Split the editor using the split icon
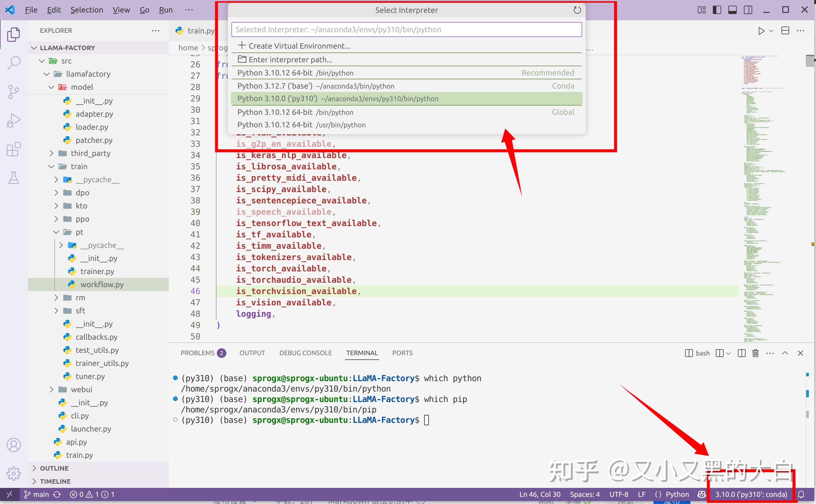The width and height of the screenshot is (816, 504). point(785,31)
